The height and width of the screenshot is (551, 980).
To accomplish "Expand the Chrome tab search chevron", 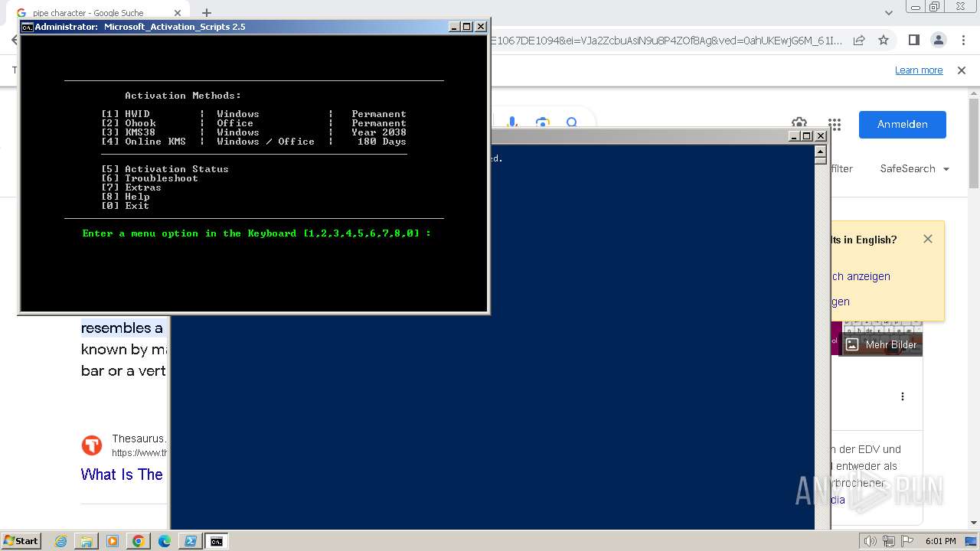I will [889, 13].
